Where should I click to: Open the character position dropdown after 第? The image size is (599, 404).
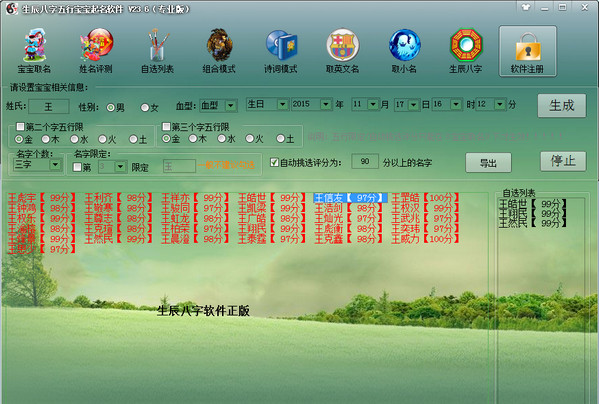pos(120,167)
